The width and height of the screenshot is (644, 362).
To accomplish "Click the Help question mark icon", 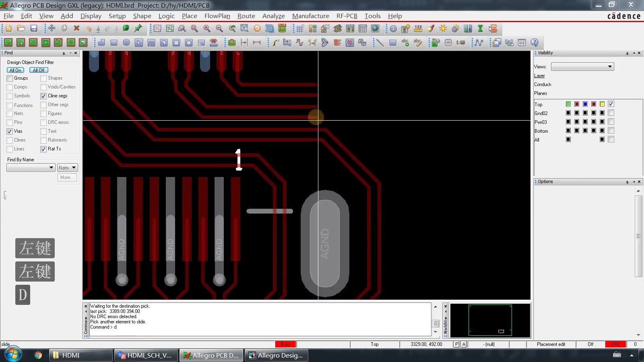I will 535,42.
